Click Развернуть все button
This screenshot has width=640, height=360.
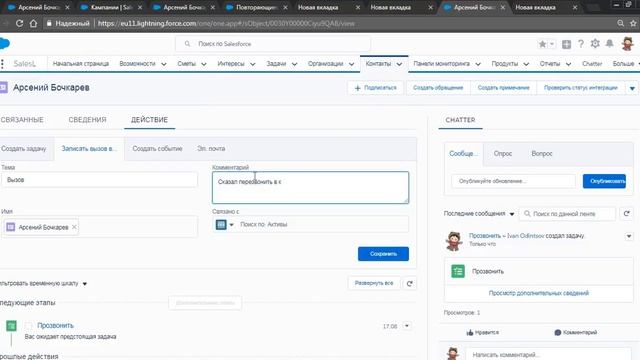(374, 283)
